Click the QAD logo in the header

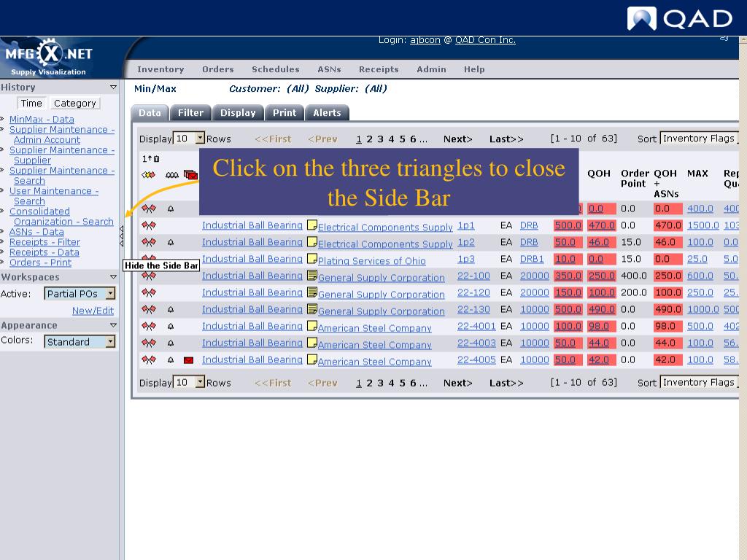click(x=680, y=18)
